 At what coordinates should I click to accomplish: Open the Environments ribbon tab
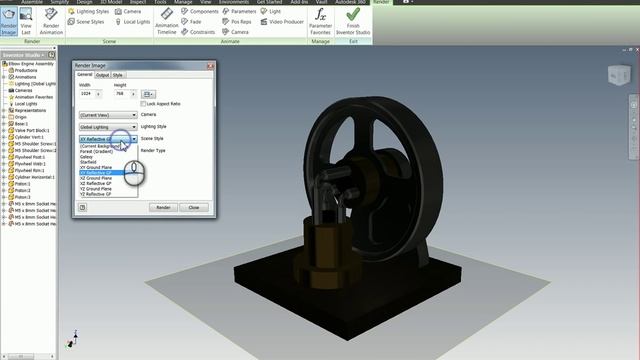[x=233, y=2]
